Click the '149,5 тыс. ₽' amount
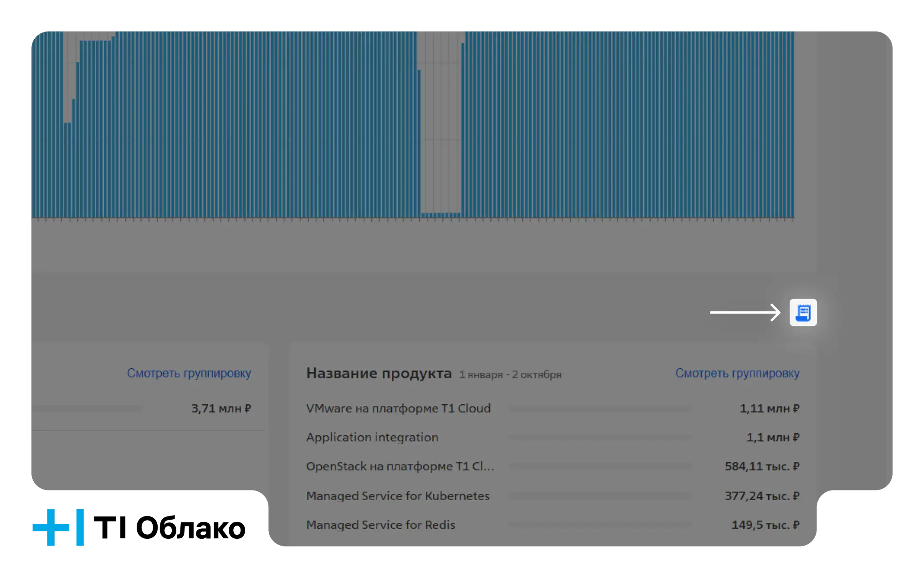This screenshot has height=578, width=924. (x=765, y=525)
